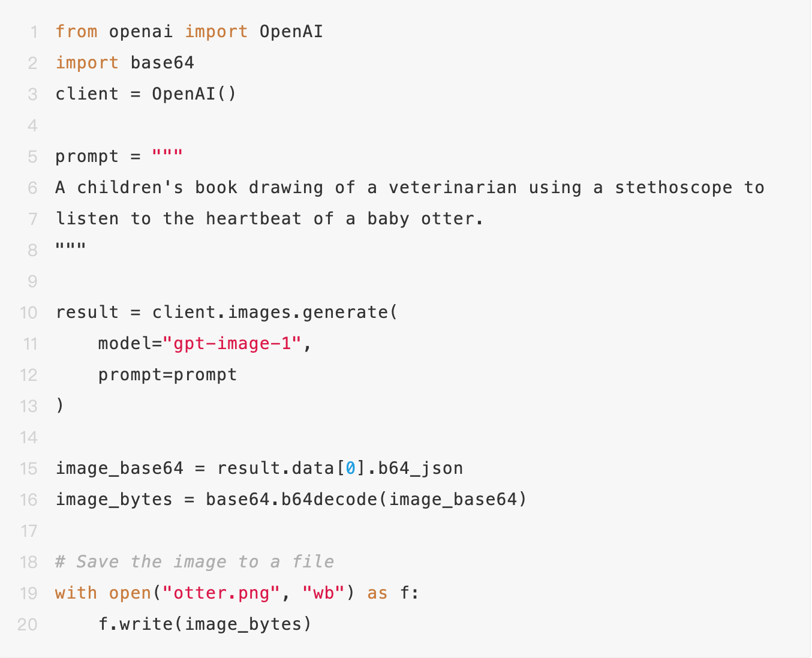Click line number 13 in the gutter
Image resolution: width=812 pixels, height=658 pixels.
pyautogui.click(x=29, y=406)
